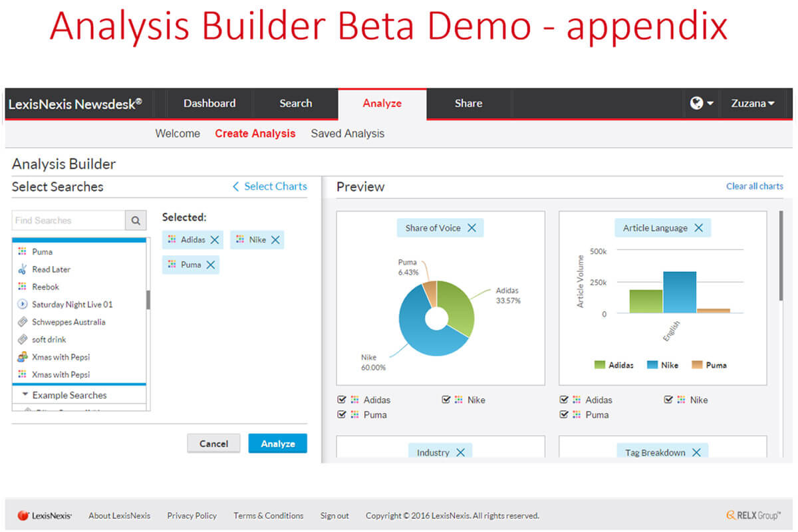Remove the Puma selected tag with its X

pos(211,265)
